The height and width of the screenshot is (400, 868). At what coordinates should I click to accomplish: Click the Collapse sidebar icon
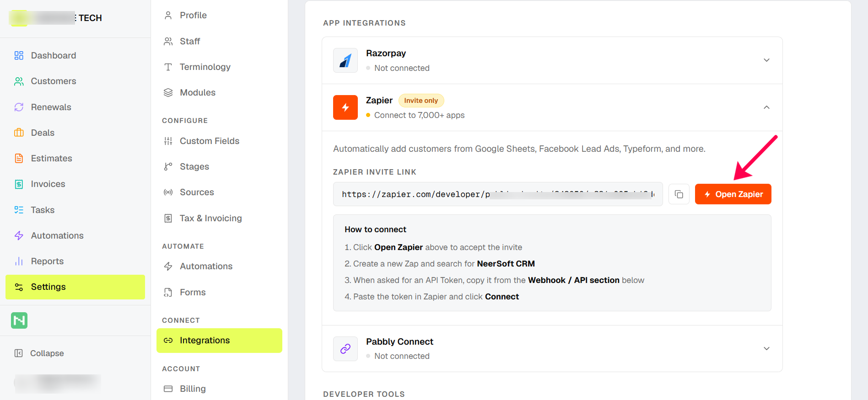(x=18, y=353)
